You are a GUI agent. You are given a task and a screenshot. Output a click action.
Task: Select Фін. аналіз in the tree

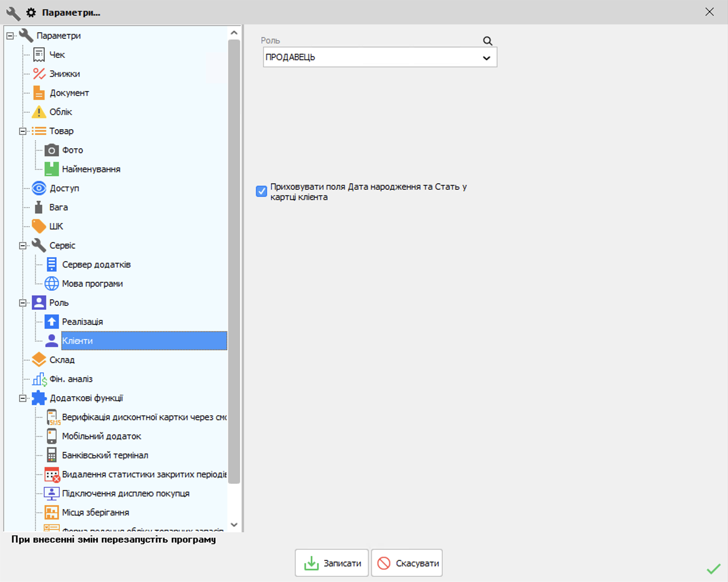71,379
